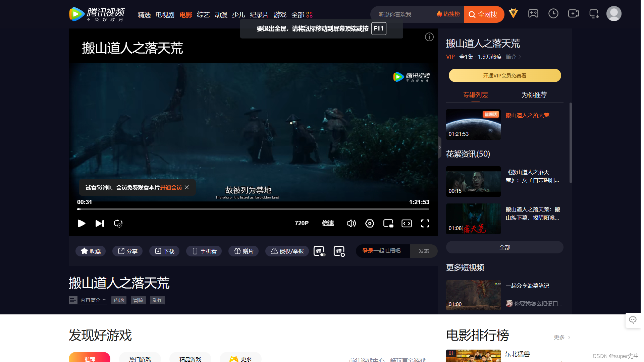Open danmaku settings icon
This screenshot has width=644, height=362.
(339, 251)
